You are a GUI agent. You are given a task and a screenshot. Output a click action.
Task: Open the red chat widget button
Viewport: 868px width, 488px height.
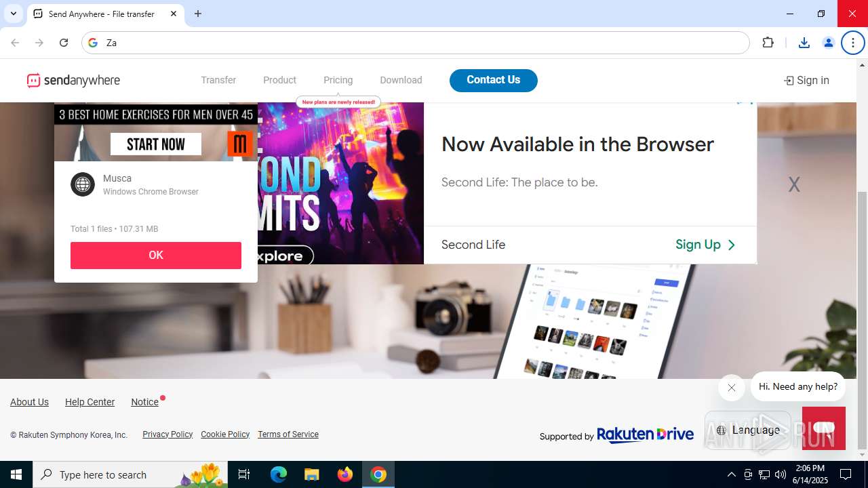[823, 428]
